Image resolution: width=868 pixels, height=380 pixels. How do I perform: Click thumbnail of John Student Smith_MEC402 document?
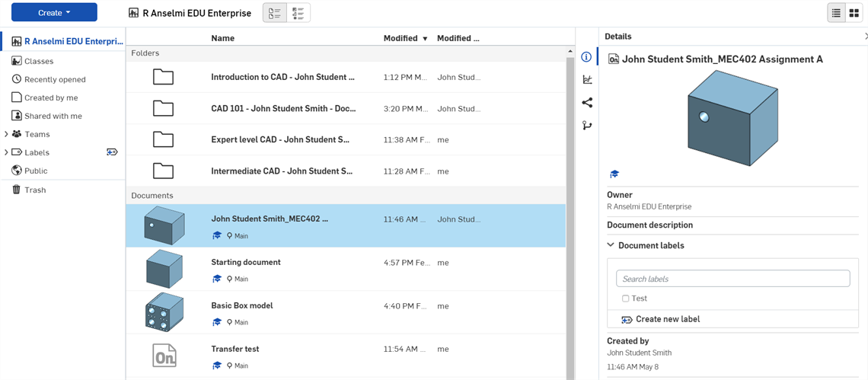tap(164, 226)
